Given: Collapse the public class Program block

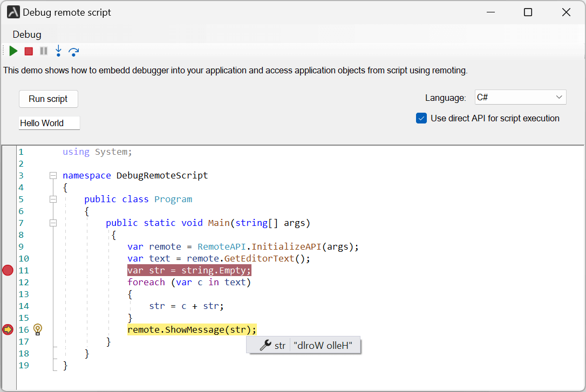Looking at the screenshot, I should pos(53,200).
